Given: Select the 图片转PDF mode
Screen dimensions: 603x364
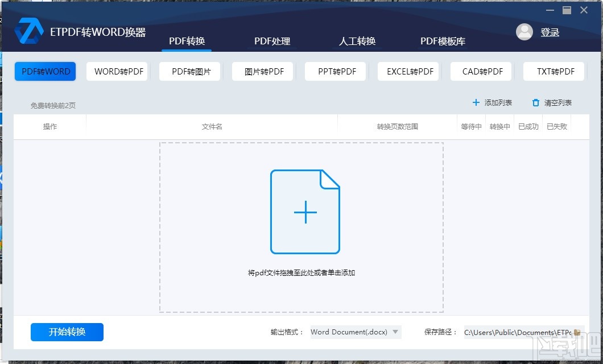Looking at the screenshot, I should point(264,72).
